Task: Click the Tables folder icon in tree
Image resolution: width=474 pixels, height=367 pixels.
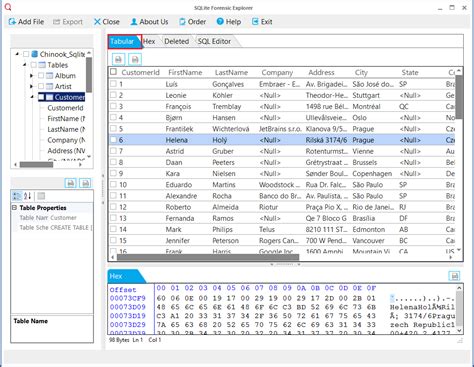Action: (x=42, y=65)
